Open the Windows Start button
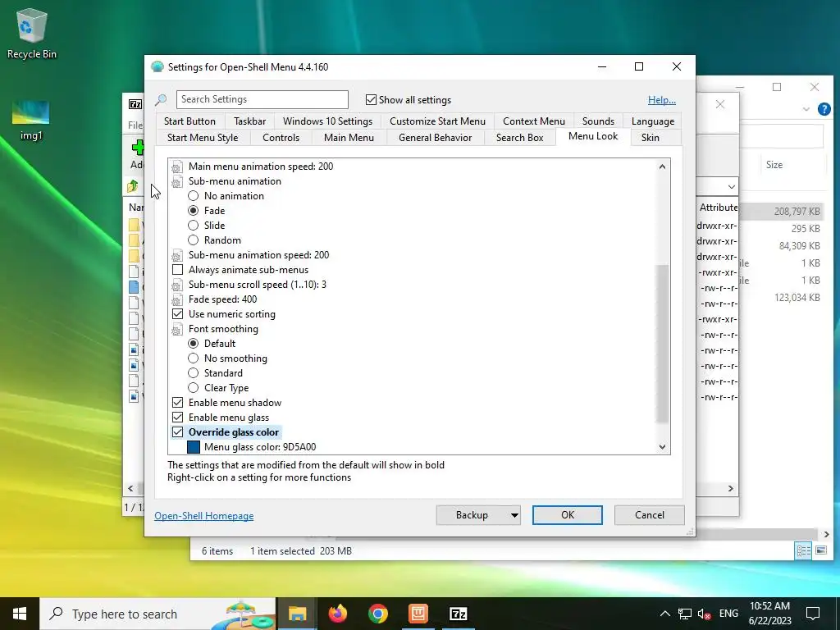This screenshot has height=630, width=840. (20, 614)
